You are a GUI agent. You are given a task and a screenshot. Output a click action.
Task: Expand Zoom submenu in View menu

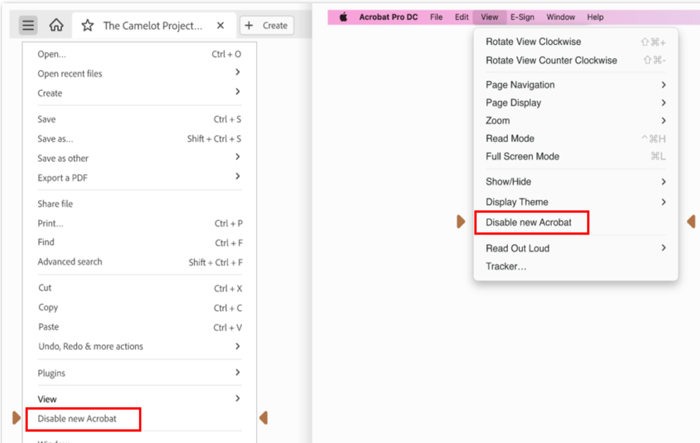click(576, 121)
